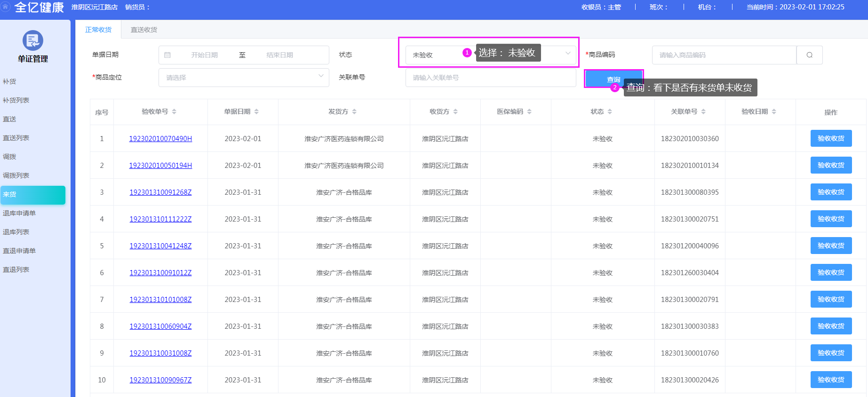
Task: Open 退库申请单 in the sidebar
Action: click(x=19, y=213)
